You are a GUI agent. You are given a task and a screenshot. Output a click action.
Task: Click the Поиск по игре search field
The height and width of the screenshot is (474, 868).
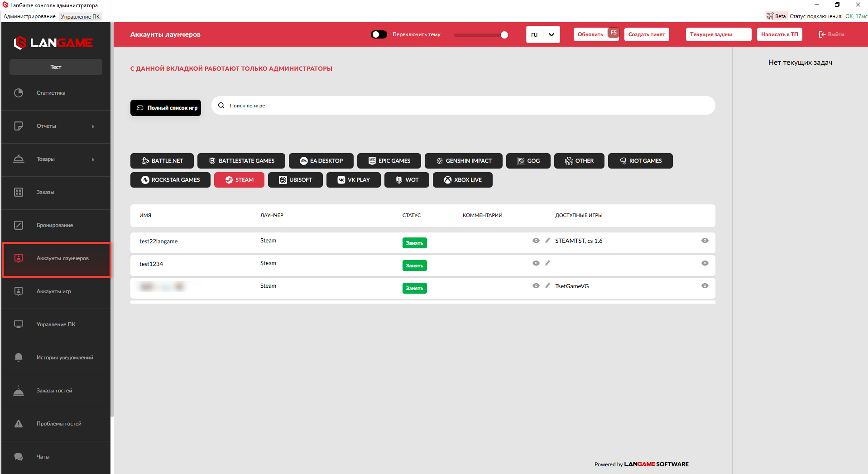463,106
